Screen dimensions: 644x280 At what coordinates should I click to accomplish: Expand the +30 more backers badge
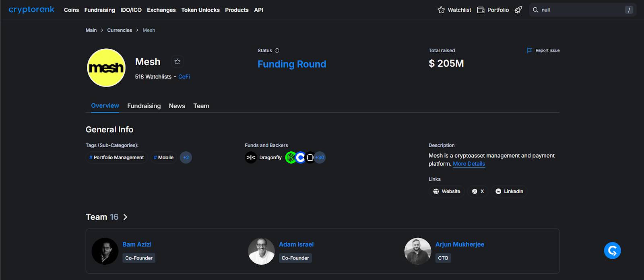[320, 158]
